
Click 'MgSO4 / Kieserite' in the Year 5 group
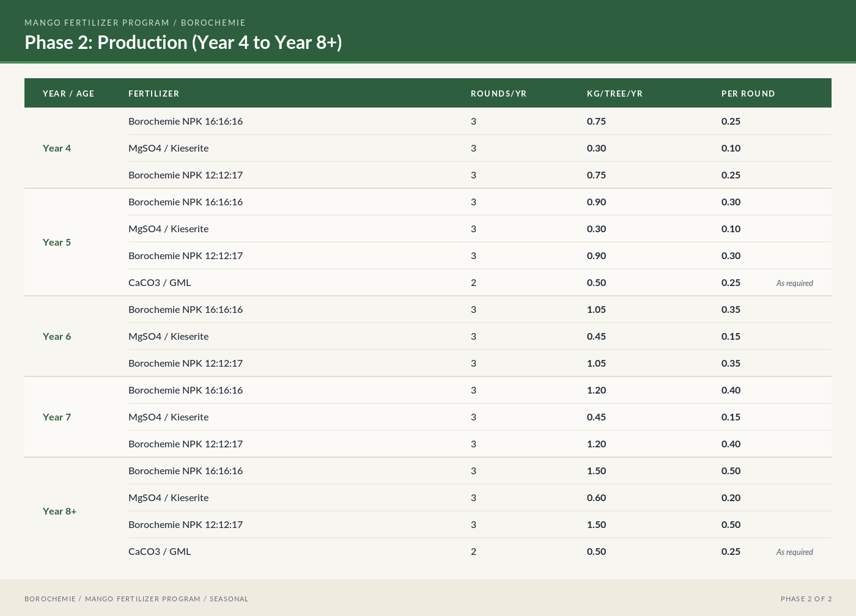(169, 229)
